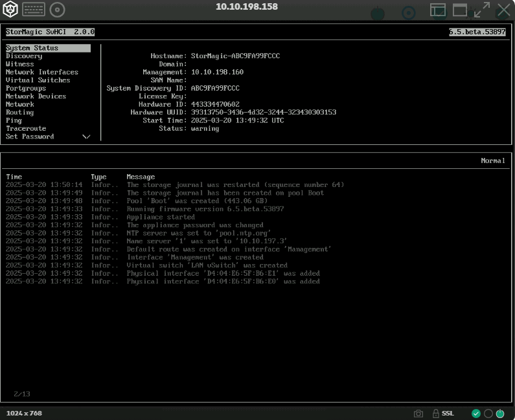Close the remote console with X icon
This screenshot has width=515, height=420.
503,10
